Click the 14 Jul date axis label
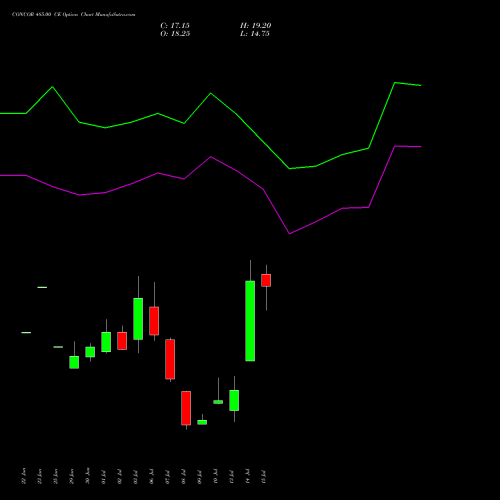500x500 pixels. (x=248, y=477)
